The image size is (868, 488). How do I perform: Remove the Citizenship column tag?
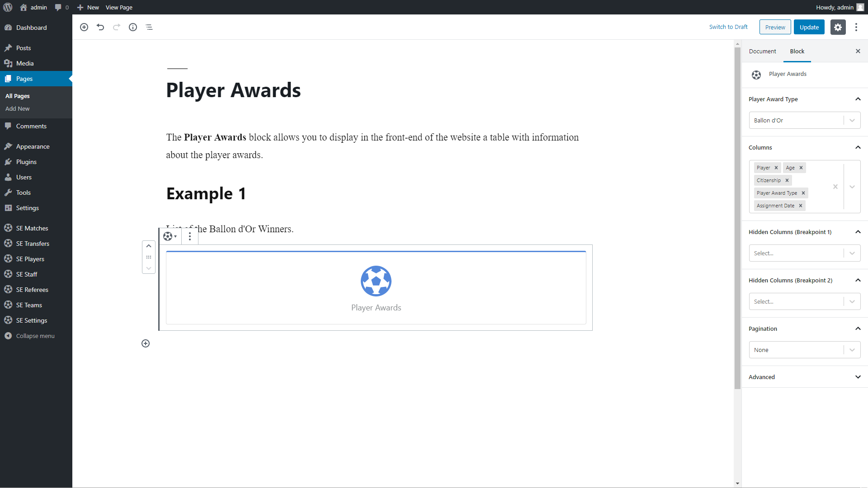tap(787, 180)
